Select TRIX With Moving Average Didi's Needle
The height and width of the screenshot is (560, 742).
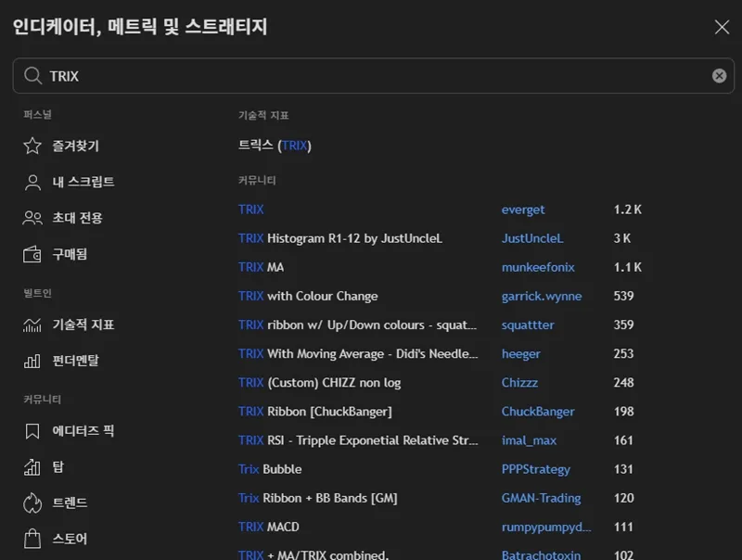click(x=358, y=354)
